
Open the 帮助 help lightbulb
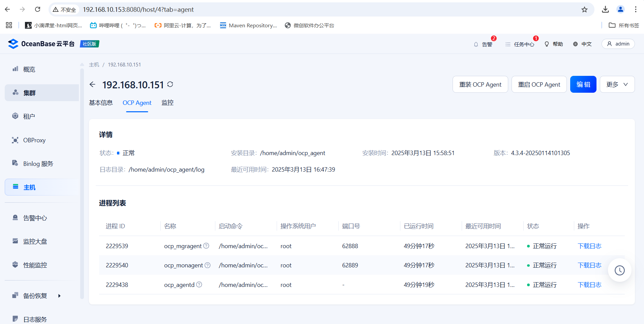pos(554,44)
